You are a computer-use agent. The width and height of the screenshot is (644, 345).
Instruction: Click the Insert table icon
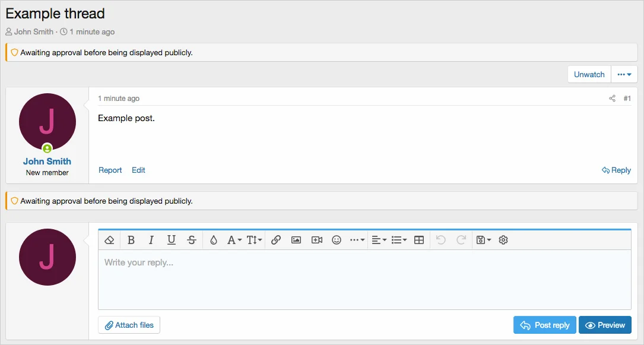419,240
